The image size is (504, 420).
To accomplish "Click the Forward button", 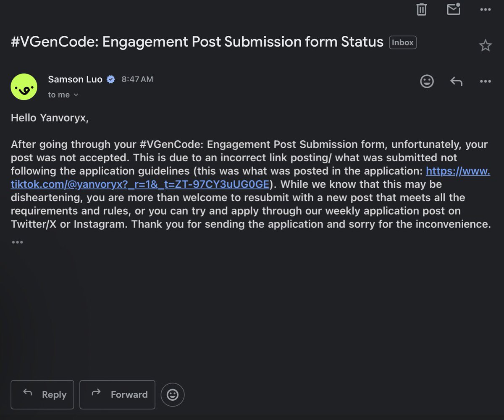I will pyautogui.click(x=117, y=395).
